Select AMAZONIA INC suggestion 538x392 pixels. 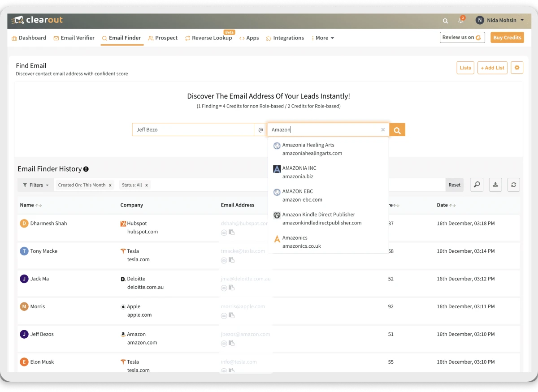tap(328, 172)
